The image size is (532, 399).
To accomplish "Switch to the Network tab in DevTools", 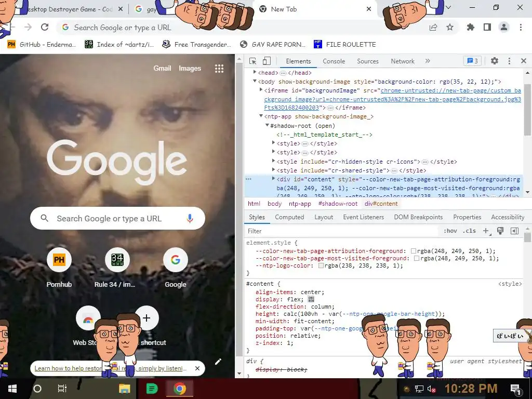I will coord(403,61).
